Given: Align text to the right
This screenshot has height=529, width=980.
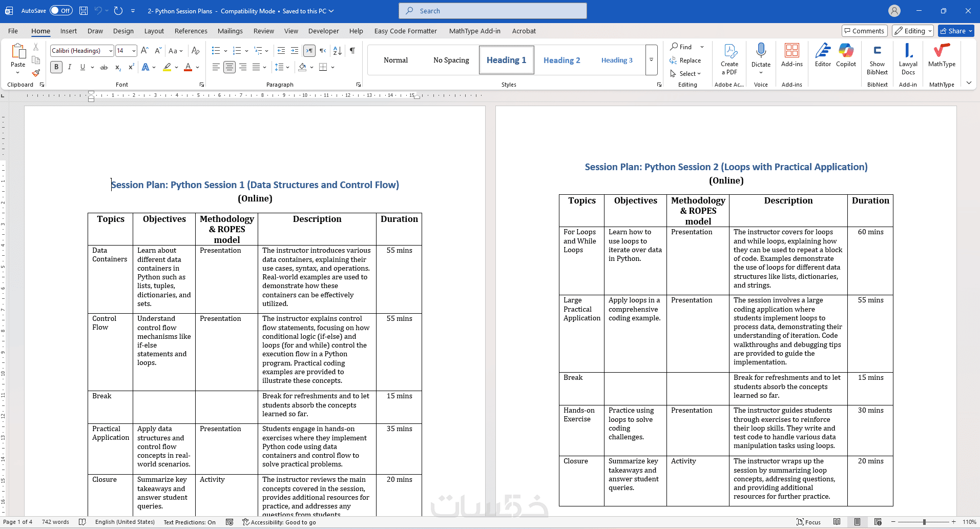Looking at the screenshot, I should pos(243,67).
